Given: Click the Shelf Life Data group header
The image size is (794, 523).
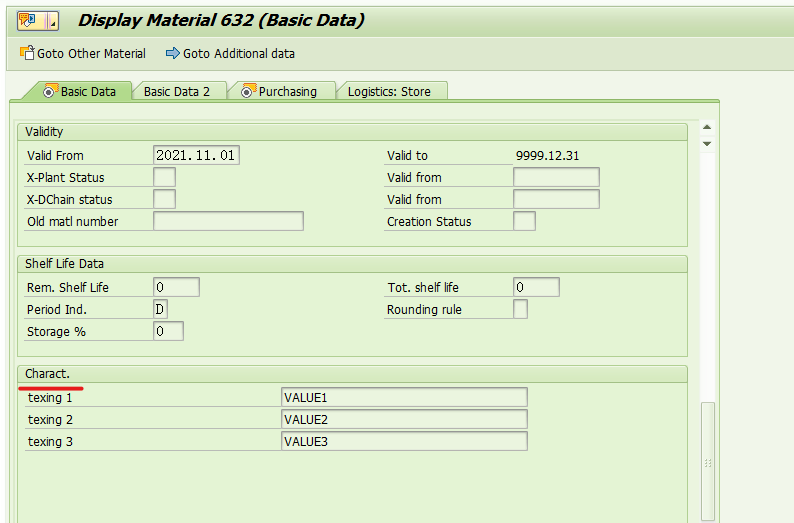Looking at the screenshot, I should (x=352, y=264).
